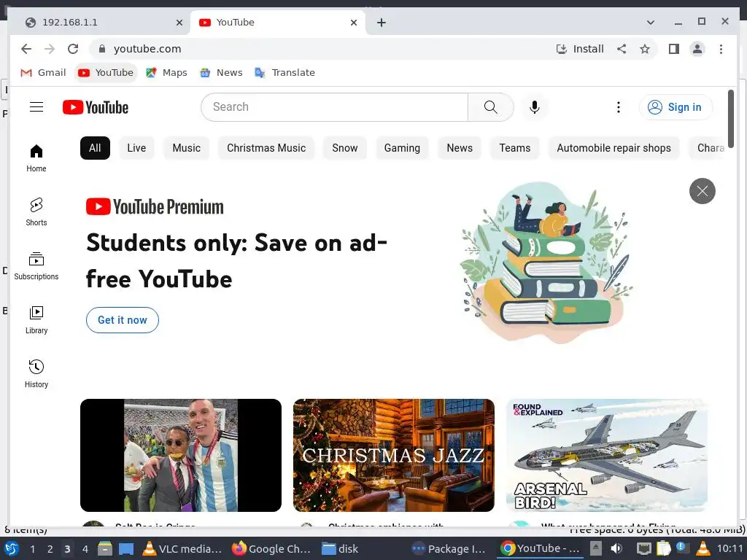This screenshot has width=747, height=560.
Task: Open Maps bookmark
Action: point(166,73)
